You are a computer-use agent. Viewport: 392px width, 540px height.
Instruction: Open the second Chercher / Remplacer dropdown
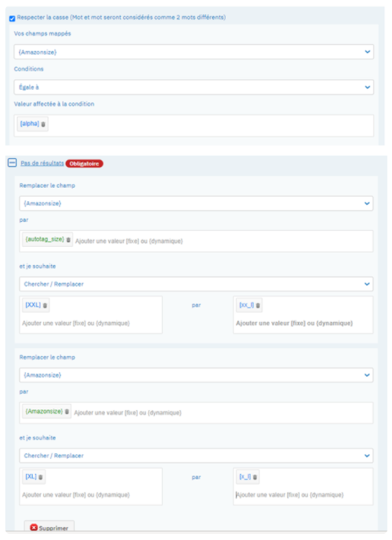pyautogui.click(x=196, y=456)
